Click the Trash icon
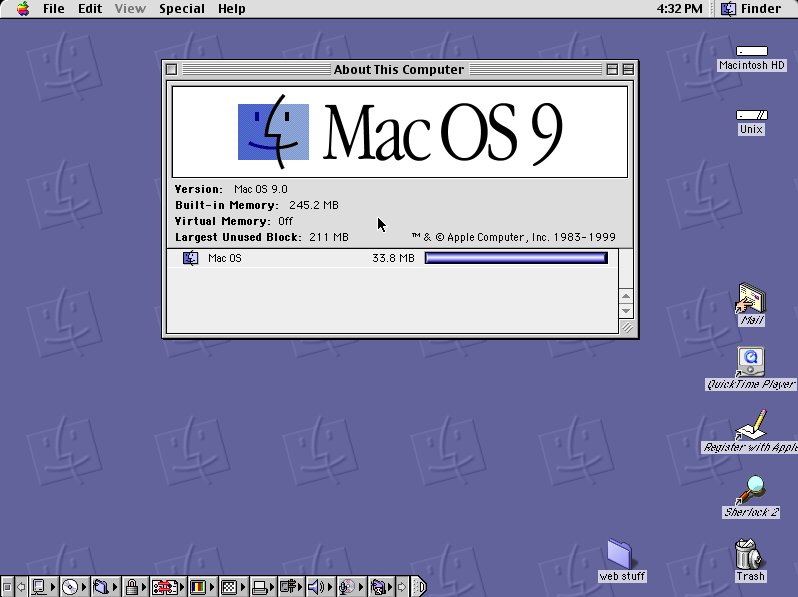Image resolution: width=798 pixels, height=597 pixels. tap(749, 554)
